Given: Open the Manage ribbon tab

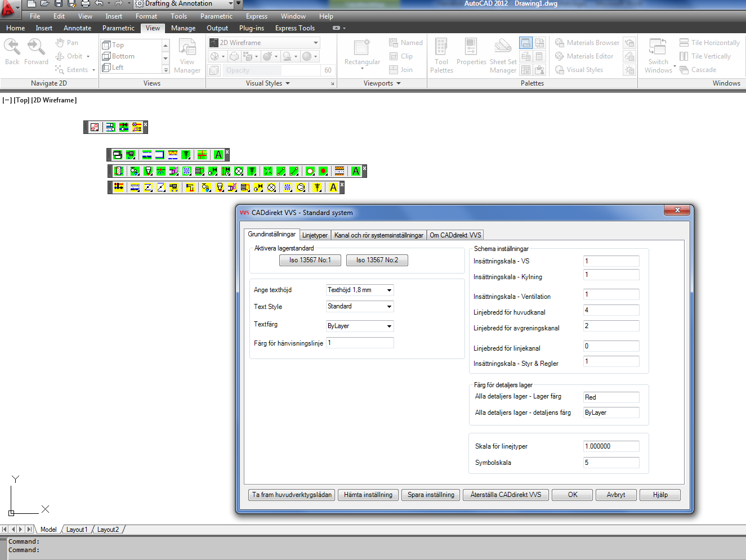Looking at the screenshot, I should [x=184, y=28].
